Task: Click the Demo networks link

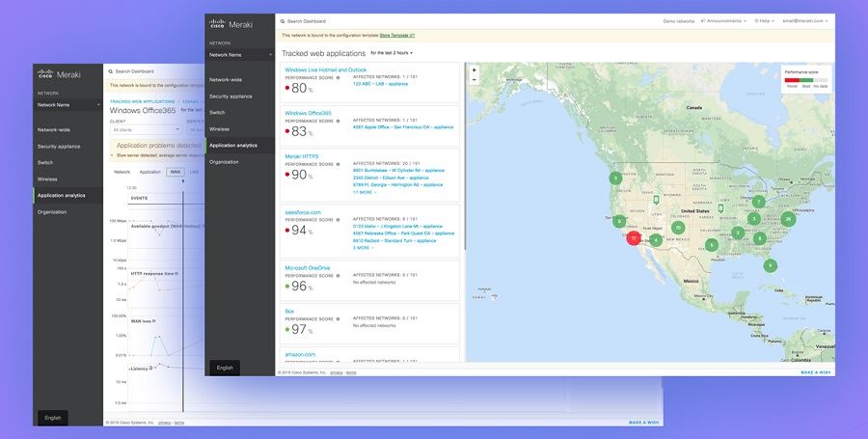Action: [679, 21]
